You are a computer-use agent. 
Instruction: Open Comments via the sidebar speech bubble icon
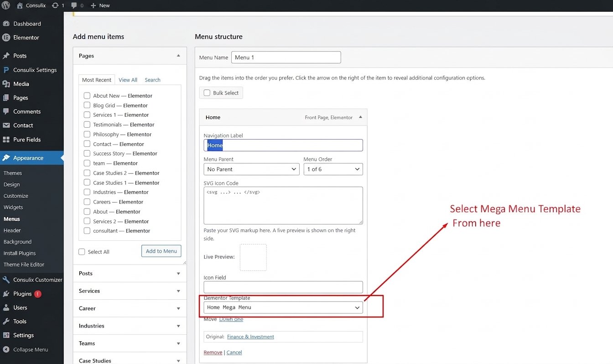pyautogui.click(x=6, y=111)
